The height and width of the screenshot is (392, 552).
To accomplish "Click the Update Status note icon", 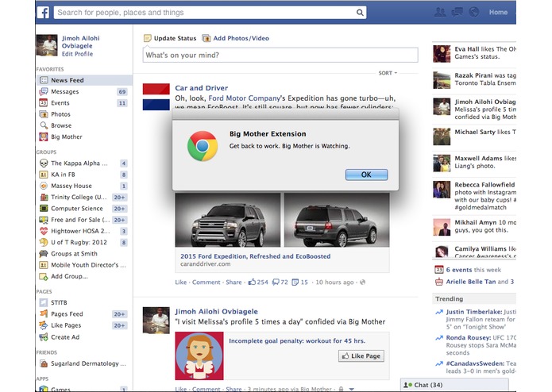I will pyautogui.click(x=148, y=38).
